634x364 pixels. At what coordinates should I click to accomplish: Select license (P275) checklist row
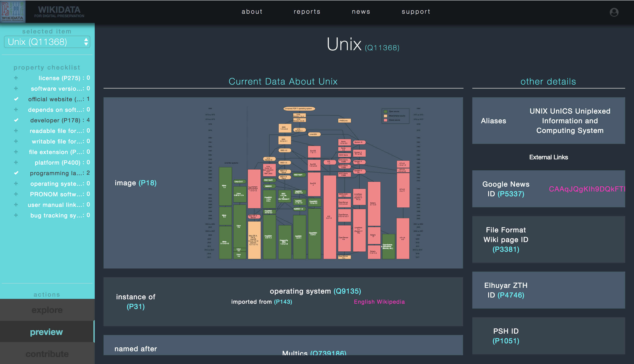point(52,78)
